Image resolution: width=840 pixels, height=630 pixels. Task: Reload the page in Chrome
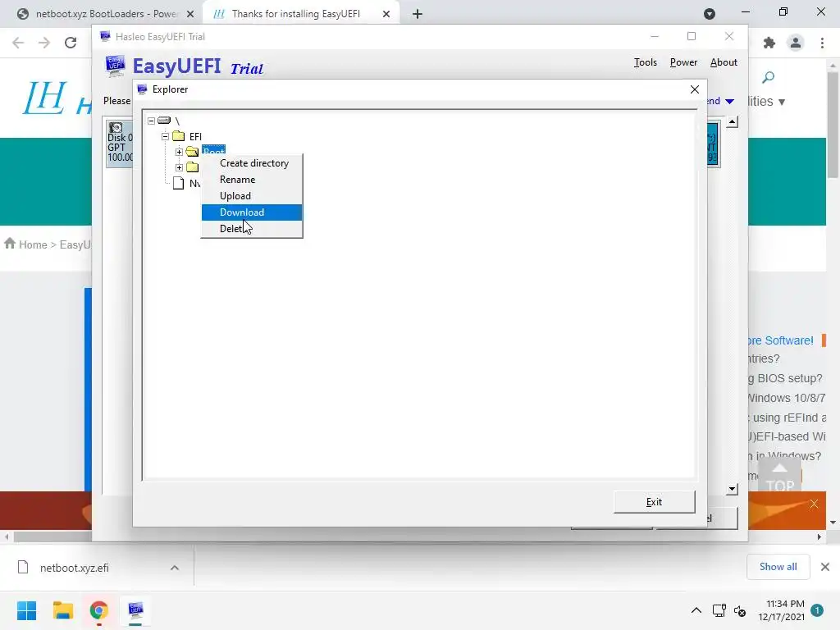pyautogui.click(x=71, y=43)
